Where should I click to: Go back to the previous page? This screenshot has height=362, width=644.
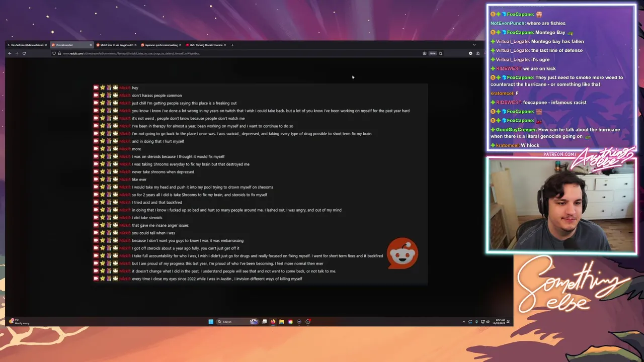tap(10, 53)
